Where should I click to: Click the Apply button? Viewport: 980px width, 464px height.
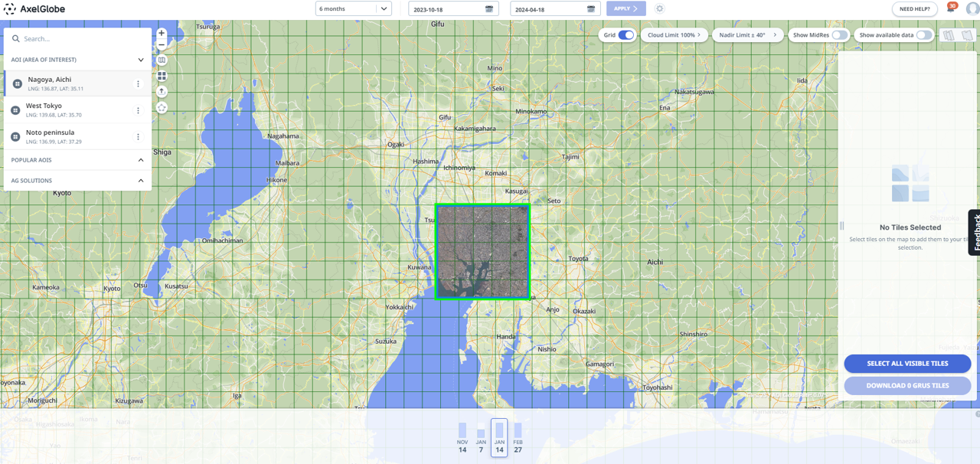pyautogui.click(x=626, y=9)
